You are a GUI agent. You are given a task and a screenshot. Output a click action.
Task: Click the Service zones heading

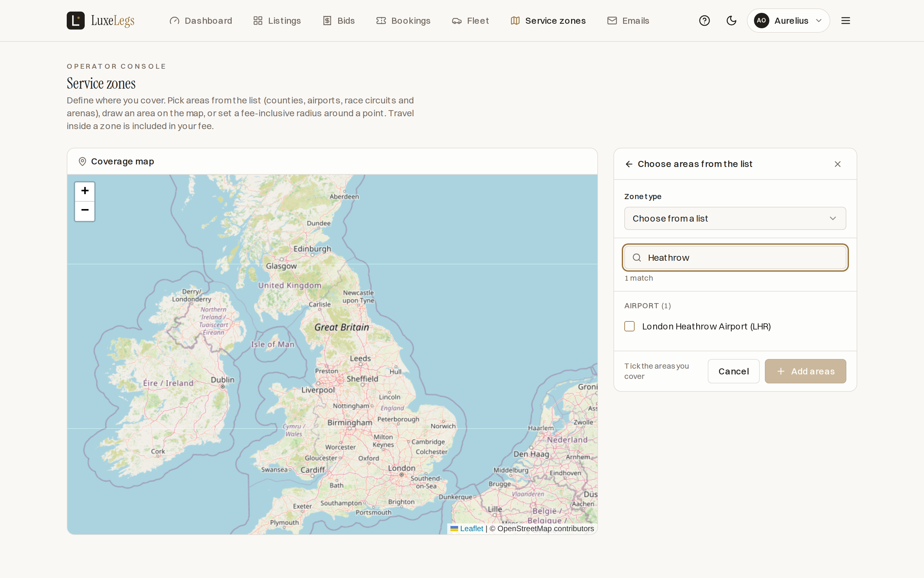pyautogui.click(x=101, y=83)
